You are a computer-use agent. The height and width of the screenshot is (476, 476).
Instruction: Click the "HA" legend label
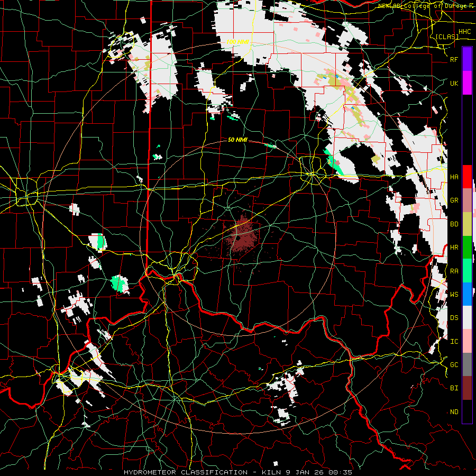(454, 177)
